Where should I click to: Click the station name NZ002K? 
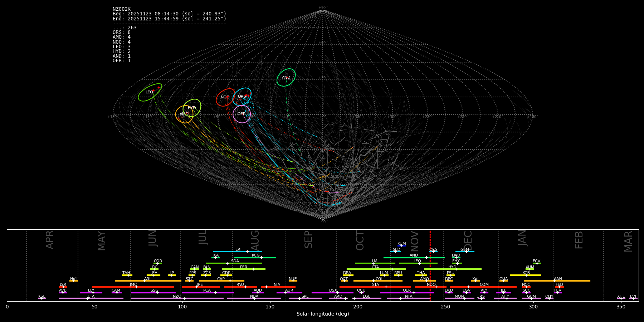point(122,9)
